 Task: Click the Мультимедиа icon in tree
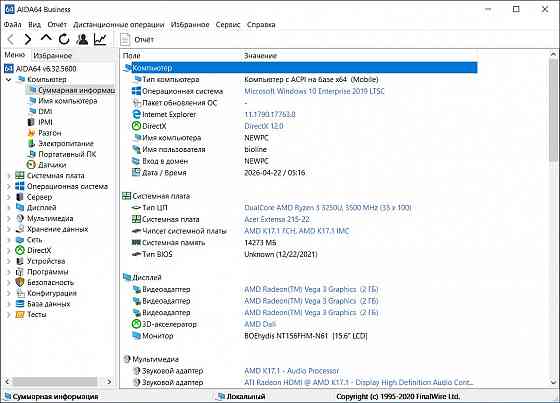click(20, 218)
